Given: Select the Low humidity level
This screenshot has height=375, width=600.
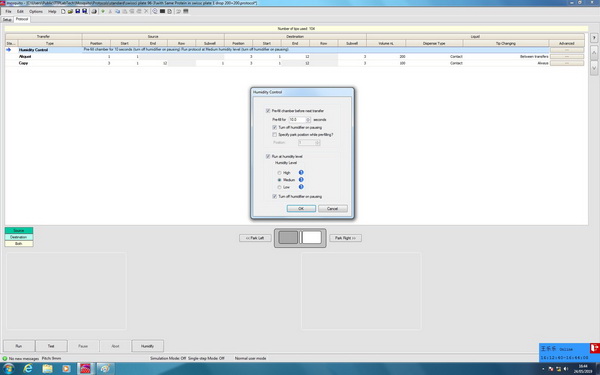Looking at the screenshot, I should point(279,187).
